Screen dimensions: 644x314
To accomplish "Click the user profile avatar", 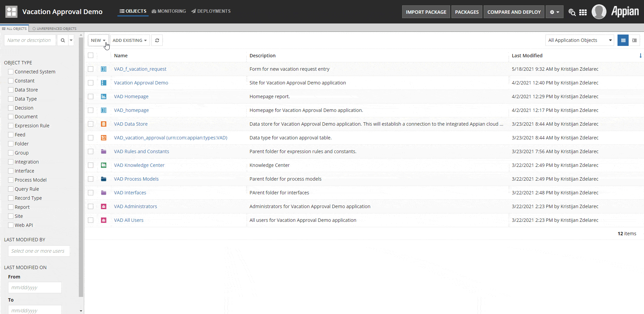I will click(x=599, y=12).
